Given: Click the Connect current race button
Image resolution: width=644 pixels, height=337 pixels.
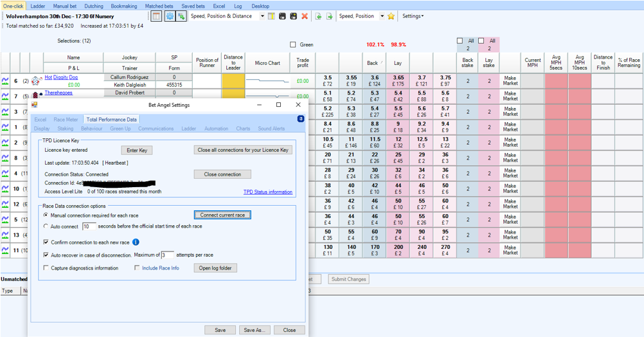Looking at the screenshot, I should point(222,215).
